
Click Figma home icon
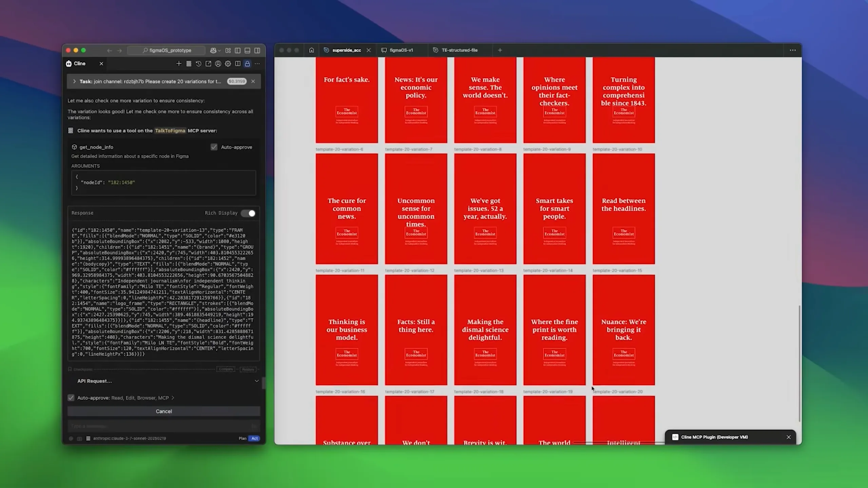pos(311,50)
